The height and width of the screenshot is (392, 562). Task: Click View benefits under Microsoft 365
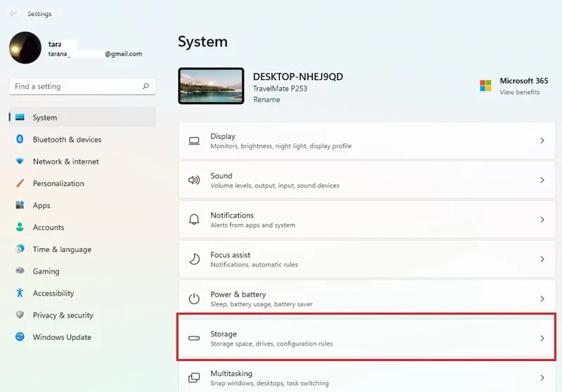(520, 92)
